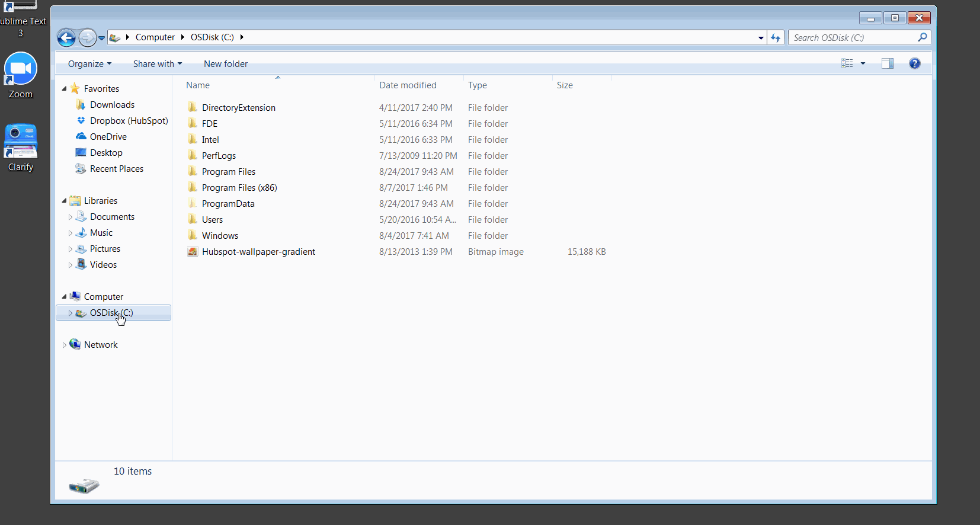
Task: Select the Windows folder icon
Action: (193, 235)
